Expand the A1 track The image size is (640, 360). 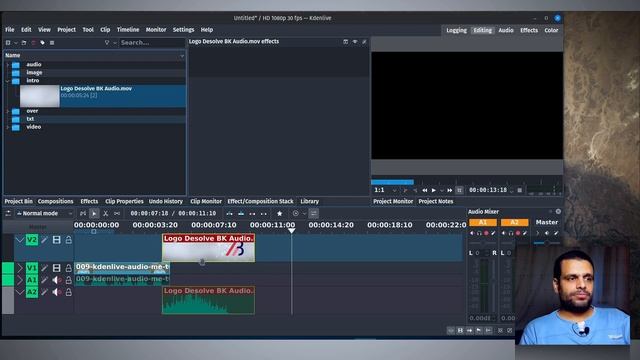click(x=20, y=280)
